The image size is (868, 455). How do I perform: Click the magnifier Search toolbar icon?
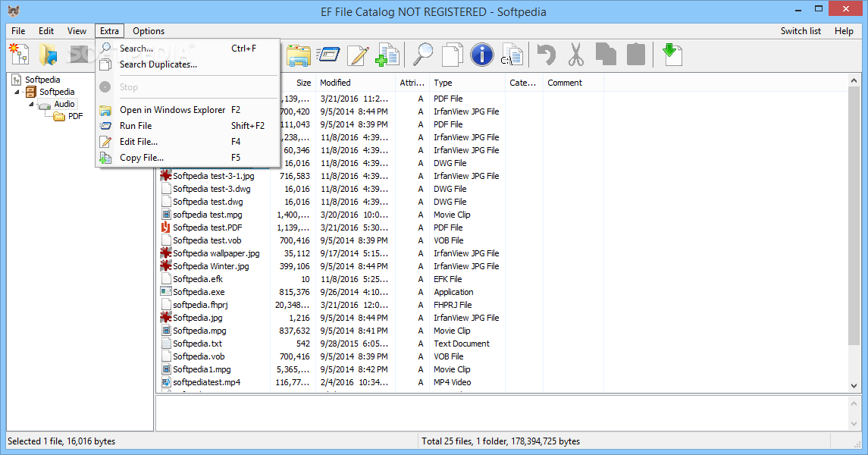click(x=423, y=55)
